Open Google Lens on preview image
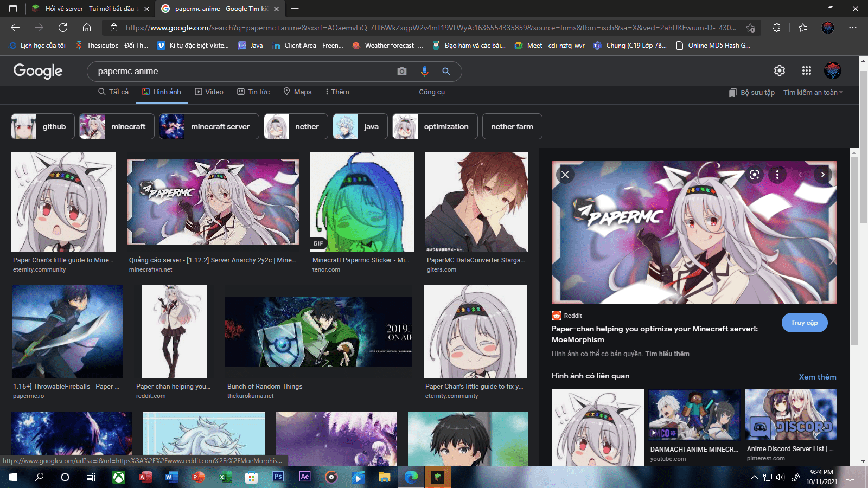This screenshot has height=488, width=868. click(754, 175)
